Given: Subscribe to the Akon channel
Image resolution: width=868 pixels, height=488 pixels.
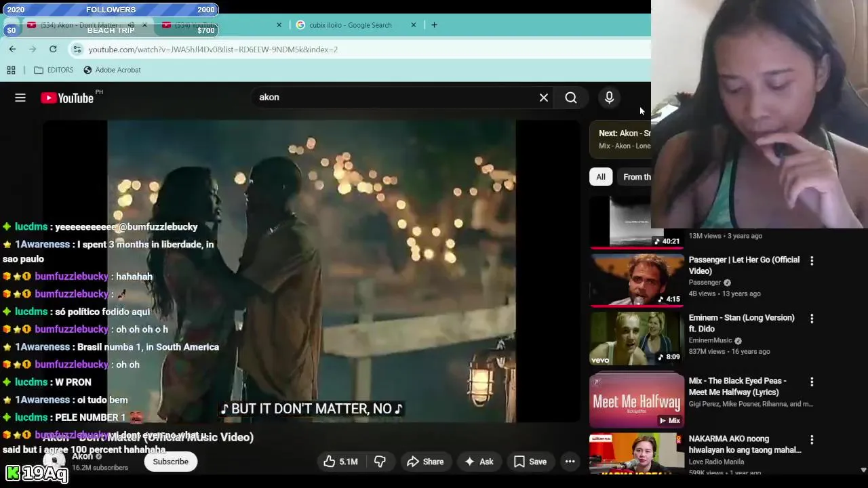Looking at the screenshot, I should click(x=170, y=462).
